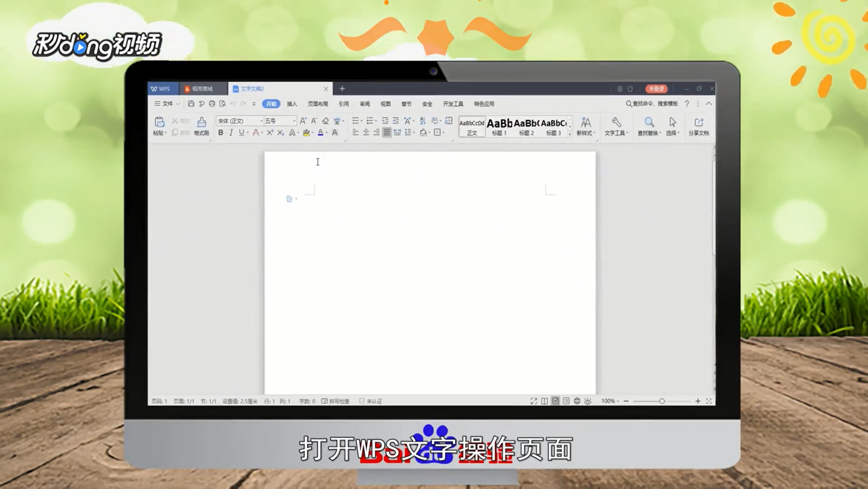
Task: Open the 审阅 tab
Action: pyautogui.click(x=365, y=104)
